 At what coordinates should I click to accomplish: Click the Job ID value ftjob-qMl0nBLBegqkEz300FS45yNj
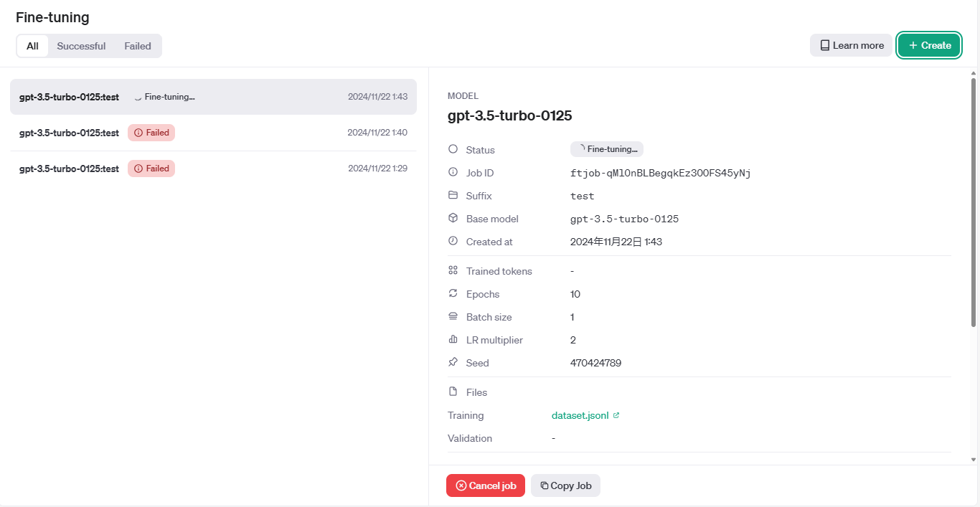coord(660,173)
